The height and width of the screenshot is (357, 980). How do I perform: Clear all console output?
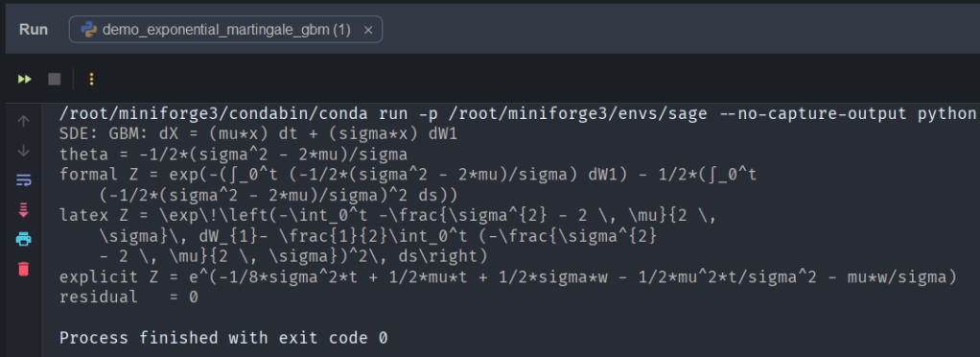24,269
